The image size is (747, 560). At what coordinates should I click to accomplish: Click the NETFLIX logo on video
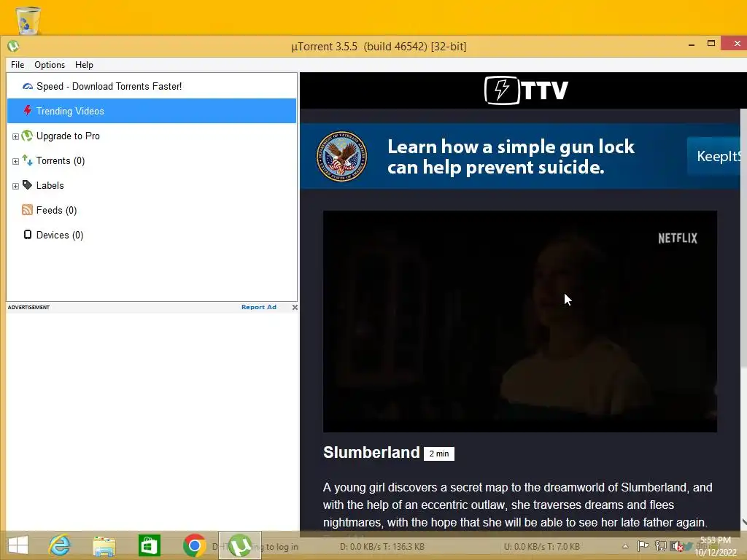[x=678, y=238]
